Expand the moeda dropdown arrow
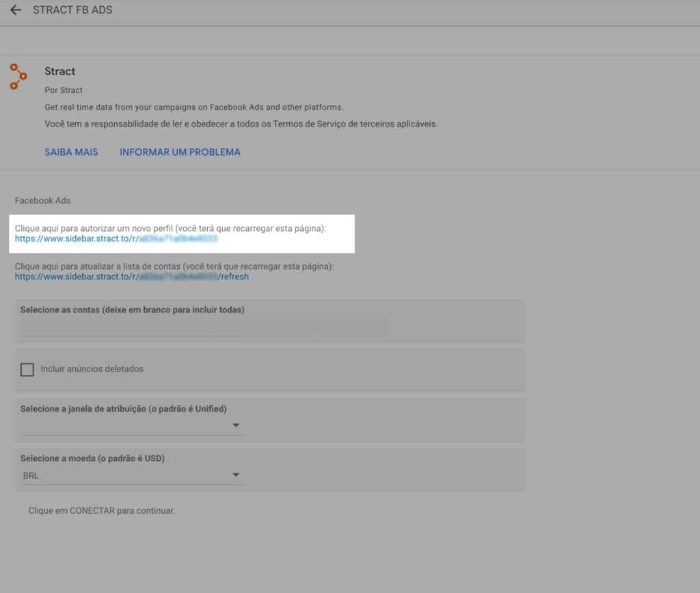Image resolution: width=700 pixels, height=593 pixels. (236, 475)
